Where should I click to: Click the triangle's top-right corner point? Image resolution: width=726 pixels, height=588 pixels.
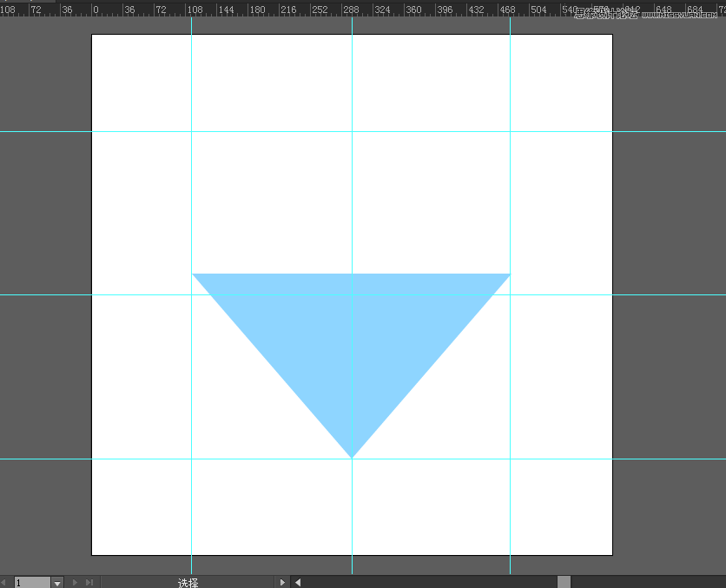coord(509,274)
